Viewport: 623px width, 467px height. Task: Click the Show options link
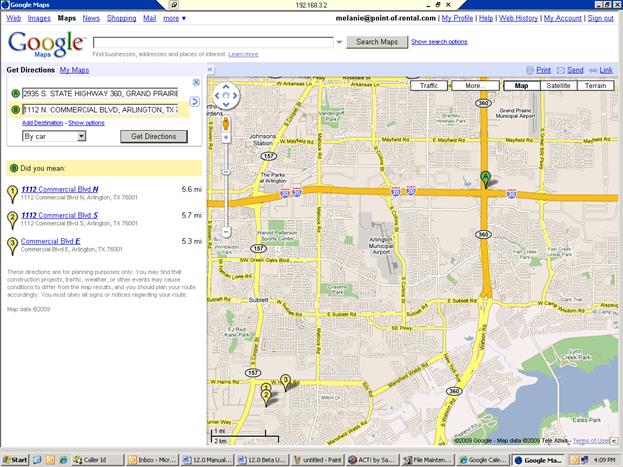(86, 123)
